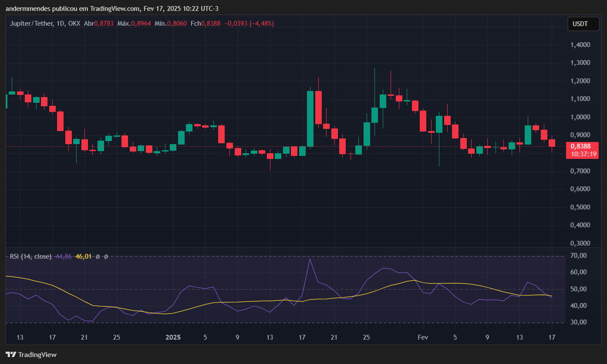Click the change value −0,0393 (−4,48%)
This screenshot has height=364, width=607.
[249, 24]
